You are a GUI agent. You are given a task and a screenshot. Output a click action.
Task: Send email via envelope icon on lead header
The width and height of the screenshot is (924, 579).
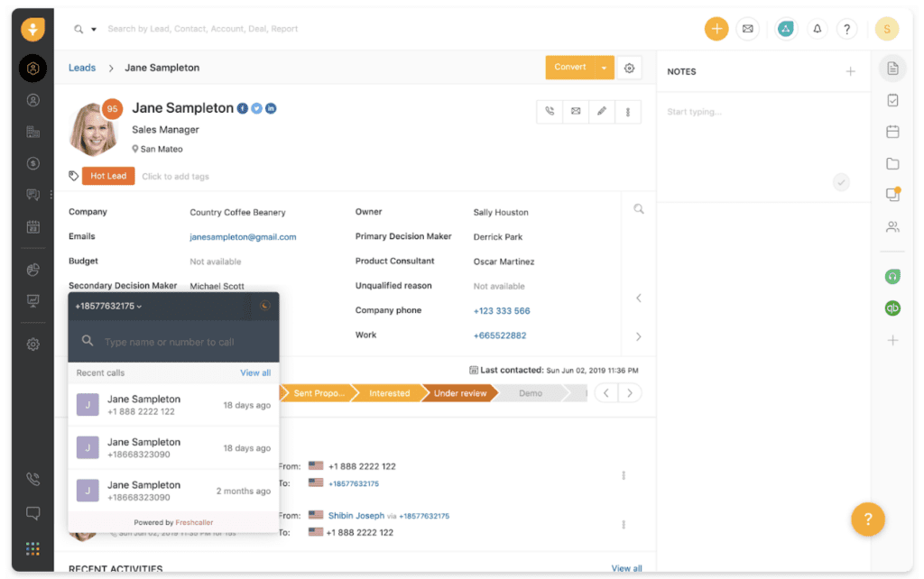pos(576,111)
